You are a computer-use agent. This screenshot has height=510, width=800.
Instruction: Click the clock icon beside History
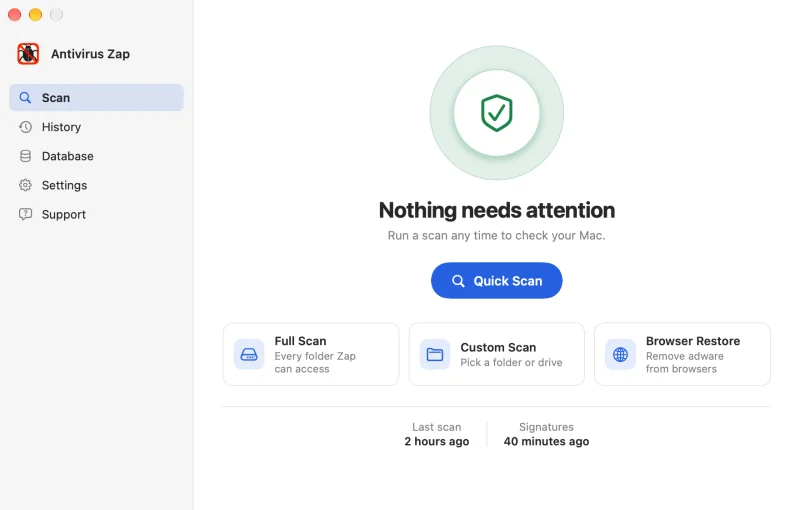click(x=25, y=126)
